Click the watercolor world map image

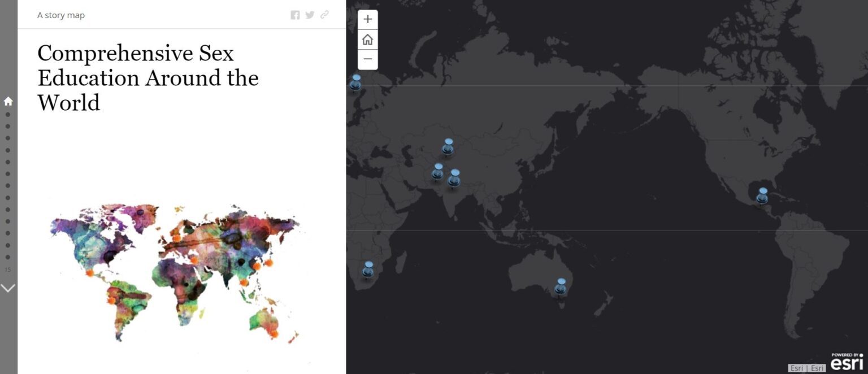coord(175,272)
